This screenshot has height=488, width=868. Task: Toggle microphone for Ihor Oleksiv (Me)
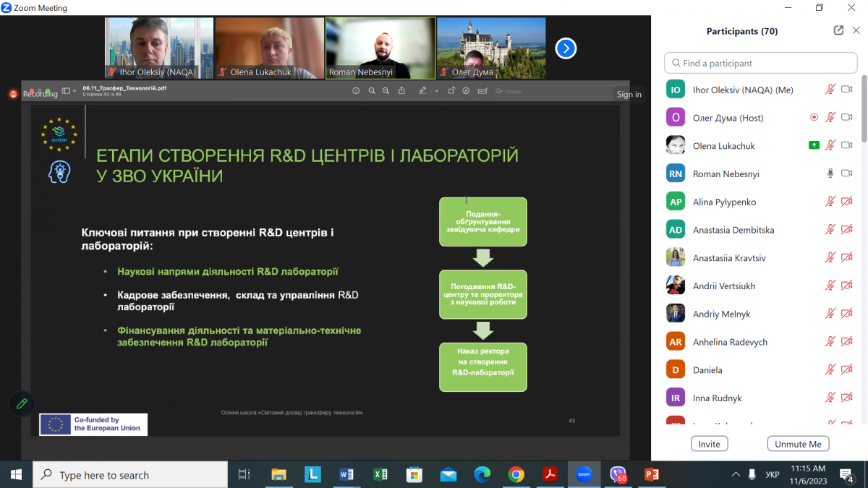click(830, 90)
